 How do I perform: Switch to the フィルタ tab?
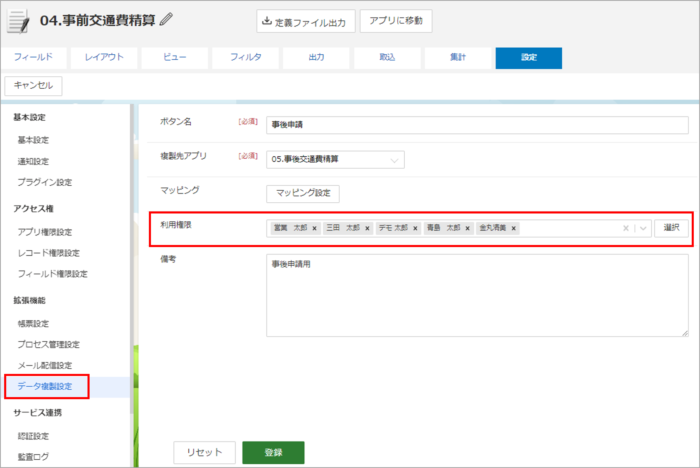click(246, 58)
